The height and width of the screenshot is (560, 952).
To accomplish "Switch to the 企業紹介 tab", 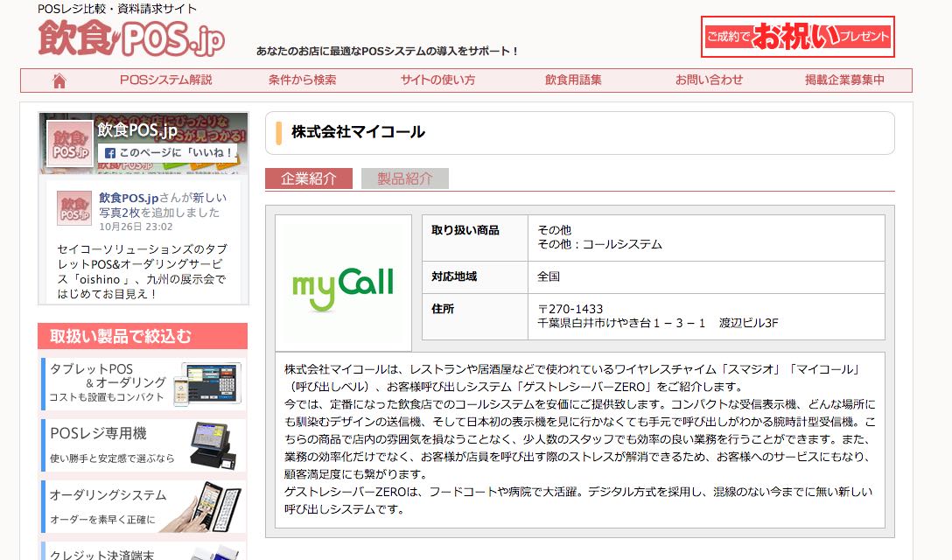I will coord(308,178).
